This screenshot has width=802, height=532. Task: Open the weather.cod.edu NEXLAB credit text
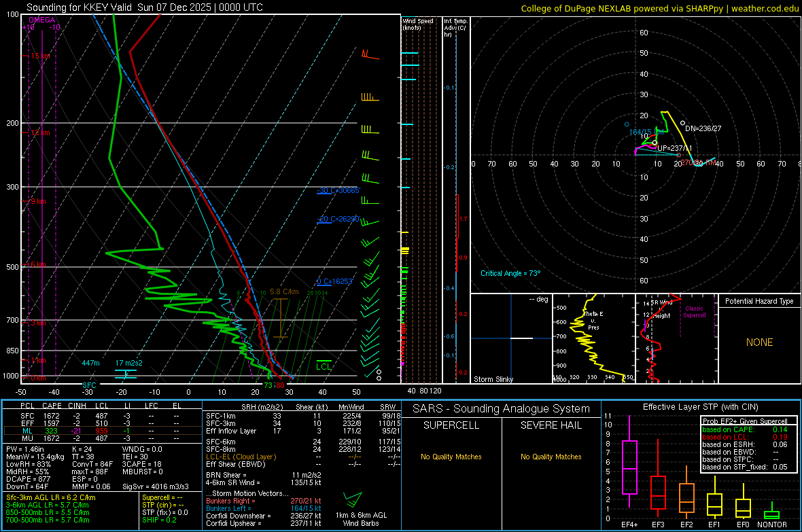pyautogui.click(x=659, y=9)
